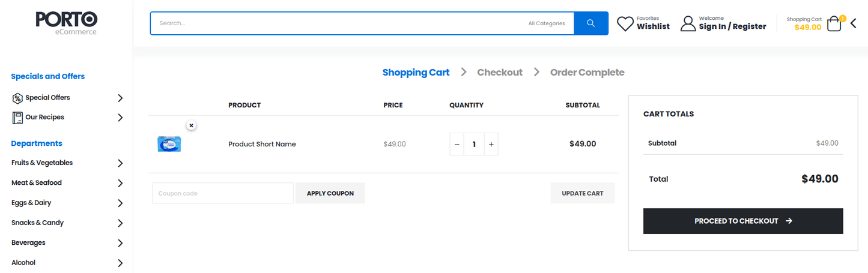This screenshot has height=273, width=868.
Task: Go to Order Complete step
Action: tap(587, 72)
